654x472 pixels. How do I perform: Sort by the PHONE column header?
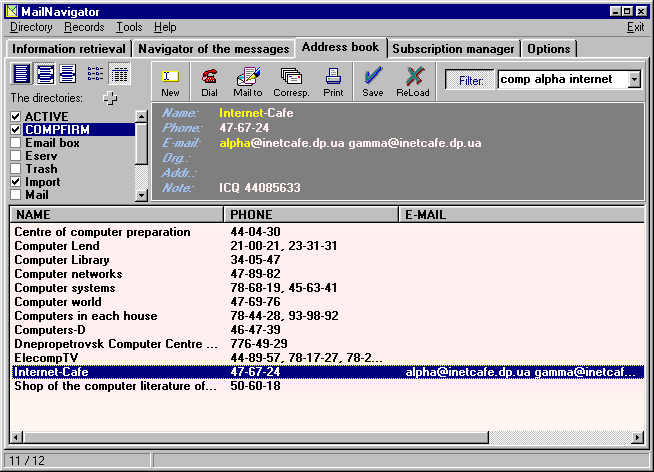[x=311, y=215]
